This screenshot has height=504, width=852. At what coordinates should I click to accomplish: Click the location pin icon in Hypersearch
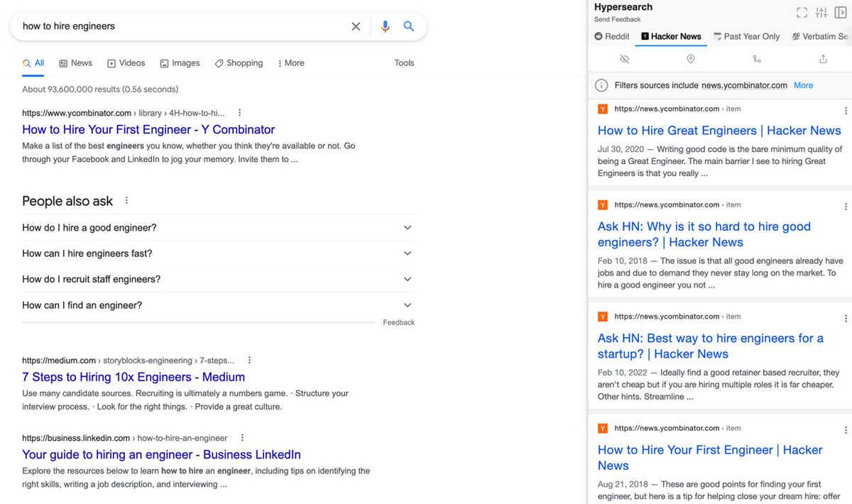coord(690,59)
